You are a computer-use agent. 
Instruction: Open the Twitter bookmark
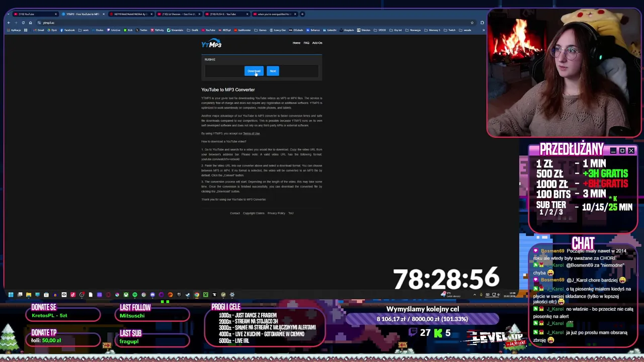pyautogui.click(x=141, y=30)
